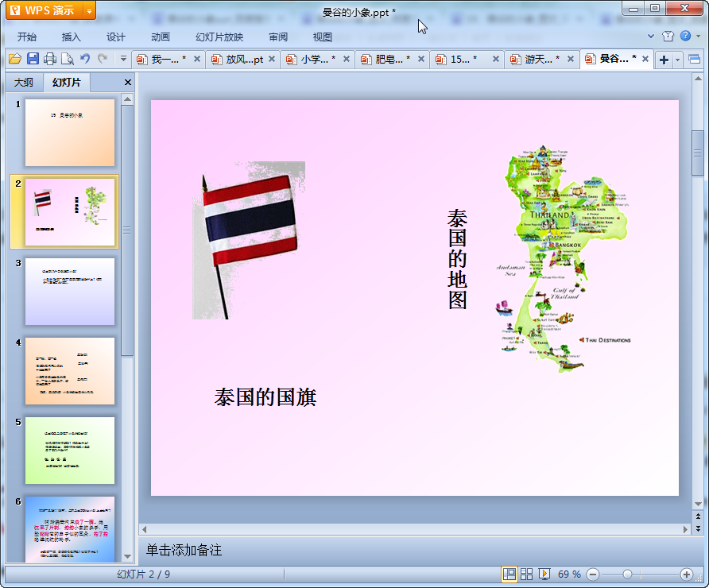Open the 动画 menu tab
Image resolution: width=709 pixels, height=588 pixels.
(x=160, y=37)
